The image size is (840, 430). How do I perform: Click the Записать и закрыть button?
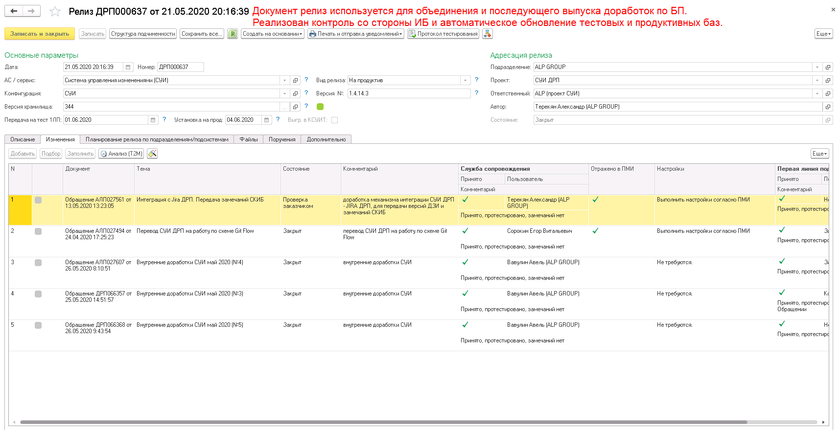[39, 34]
